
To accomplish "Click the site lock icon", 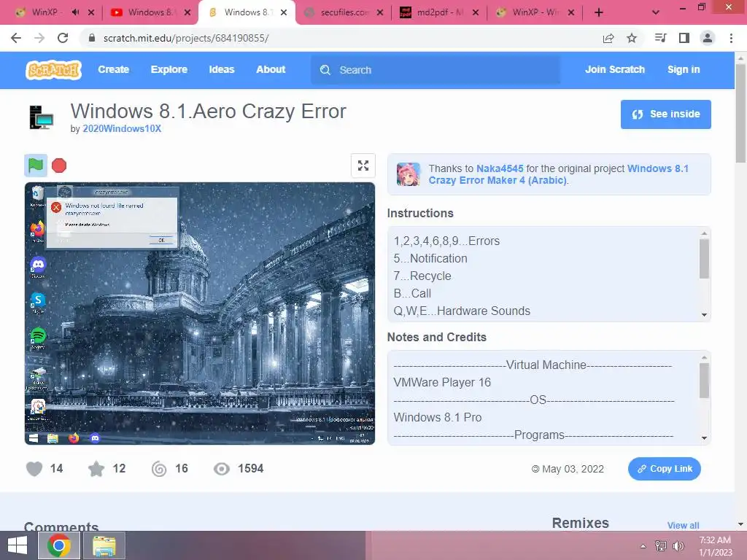I will tap(93, 38).
